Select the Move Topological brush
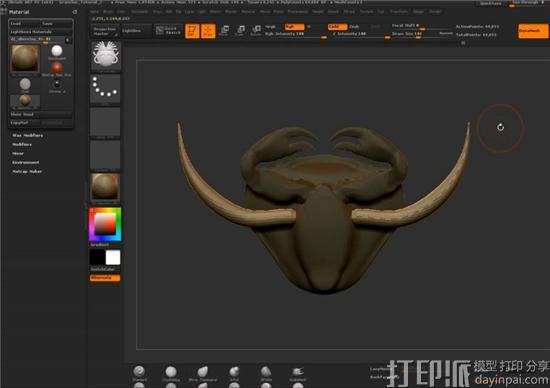This screenshot has width=550, height=388. pos(203,373)
